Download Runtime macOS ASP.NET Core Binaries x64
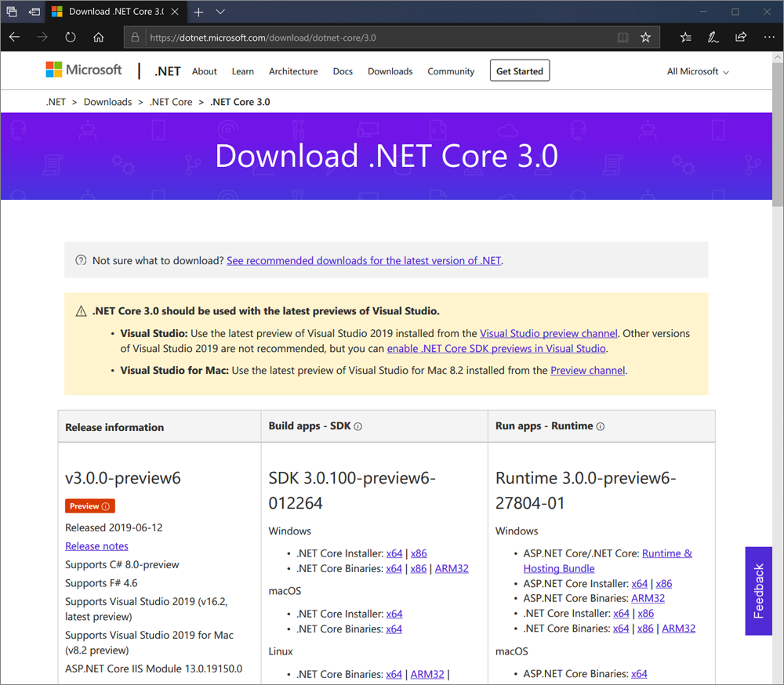784x685 pixels. click(x=639, y=674)
